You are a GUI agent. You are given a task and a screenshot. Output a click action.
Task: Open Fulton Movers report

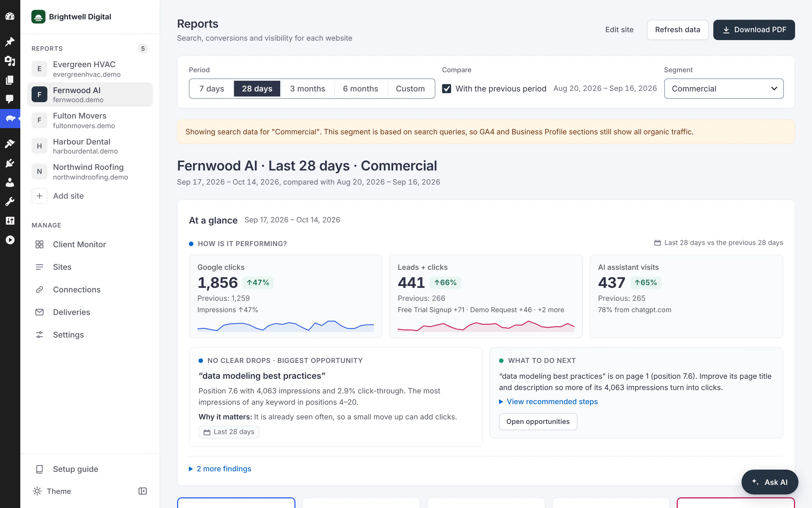pos(90,120)
